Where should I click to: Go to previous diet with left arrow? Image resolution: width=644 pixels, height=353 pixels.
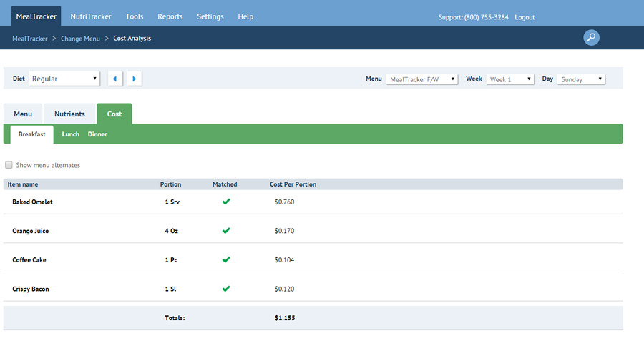pyautogui.click(x=115, y=79)
